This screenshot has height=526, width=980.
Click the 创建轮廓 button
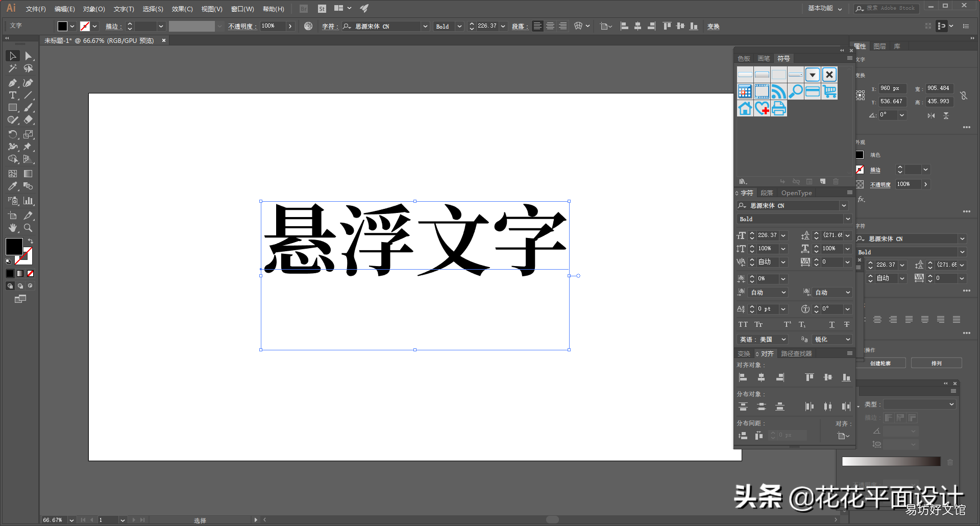coord(880,363)
